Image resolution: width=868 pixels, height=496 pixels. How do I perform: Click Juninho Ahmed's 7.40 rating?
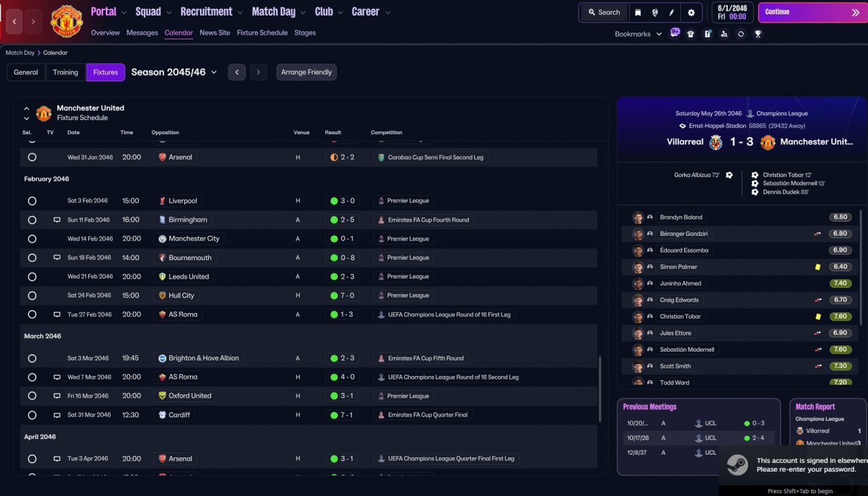(x=840, y=284)
